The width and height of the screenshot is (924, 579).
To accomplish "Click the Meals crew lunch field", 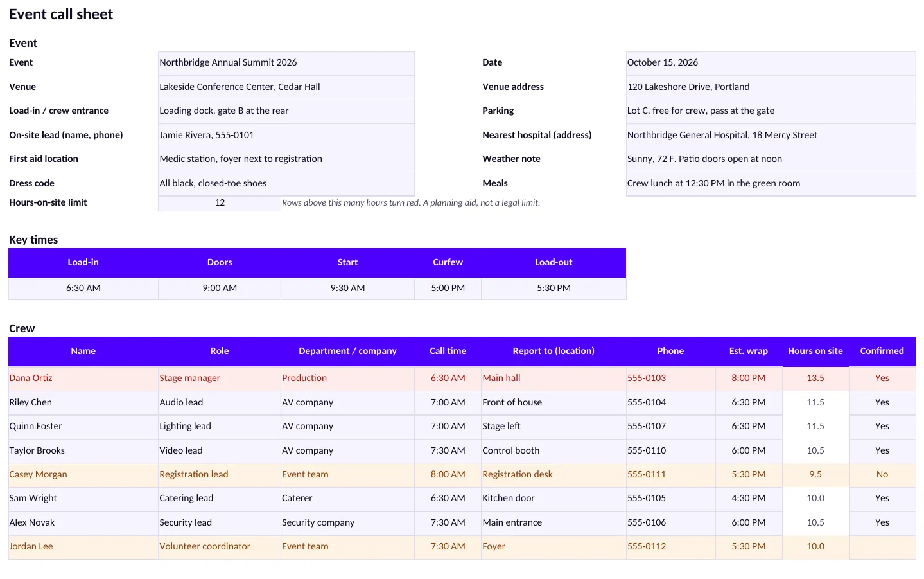I will [771, 184].
